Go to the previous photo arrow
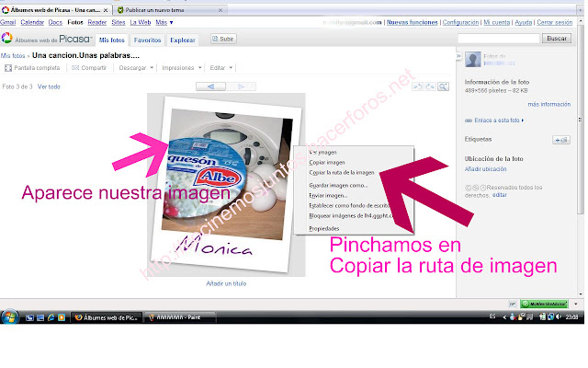 210,86
